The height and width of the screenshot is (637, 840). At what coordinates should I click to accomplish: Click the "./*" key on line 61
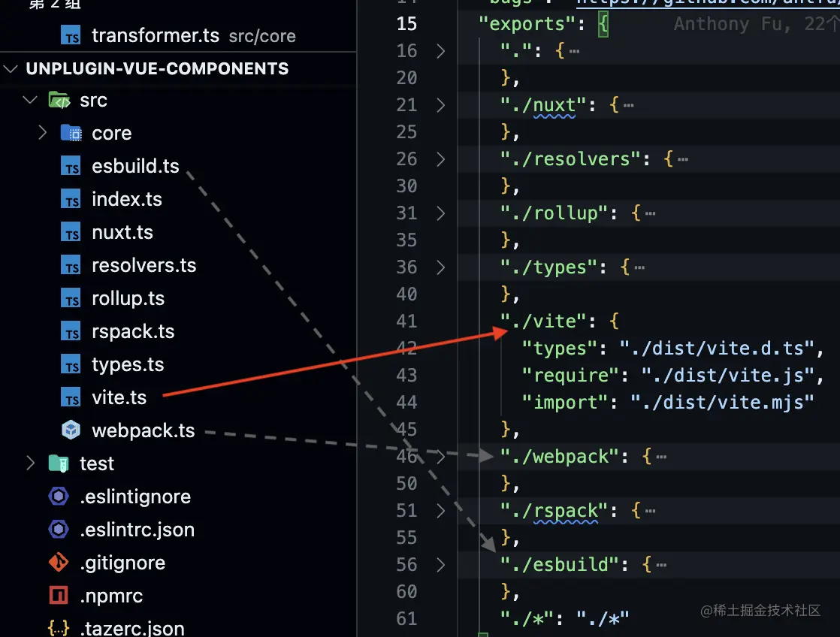[527, 619]
